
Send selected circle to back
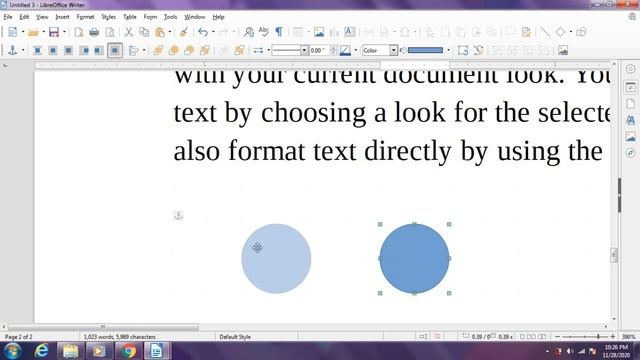point(204,50)
